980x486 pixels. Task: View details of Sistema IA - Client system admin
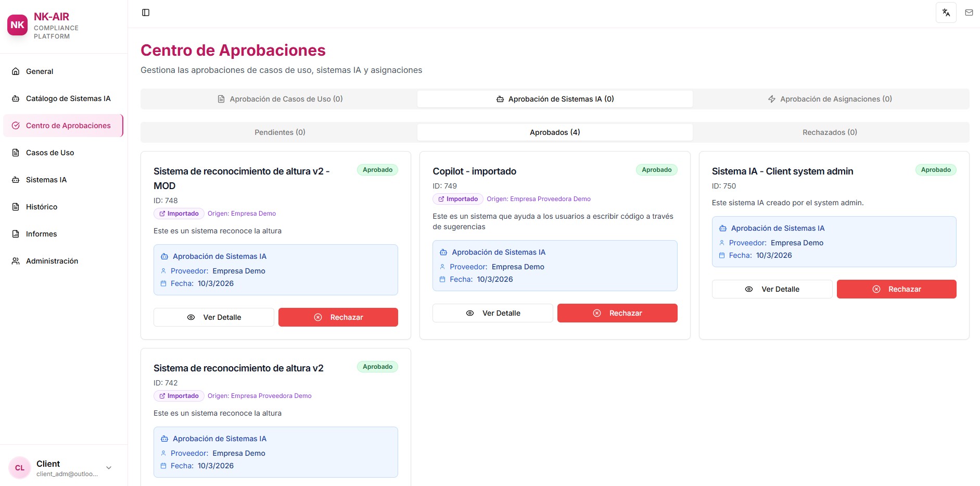coord(772,289)
